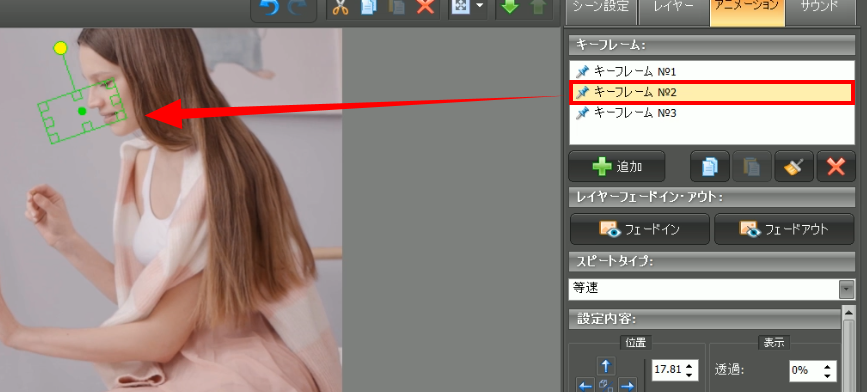Click the copy icon in top toolbar
Screen dimensions: 867x392
coord(368,8)
